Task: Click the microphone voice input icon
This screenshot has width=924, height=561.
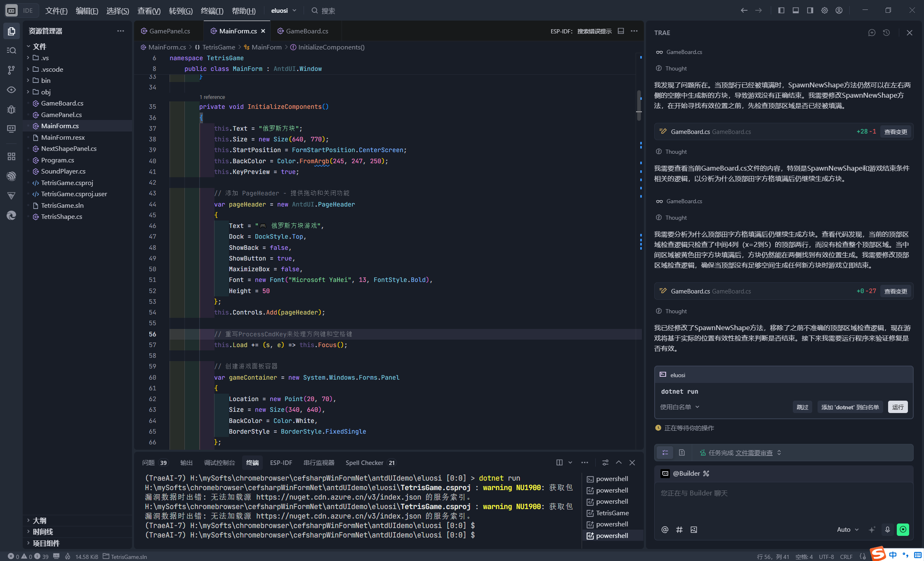Action: coord(887,530)
